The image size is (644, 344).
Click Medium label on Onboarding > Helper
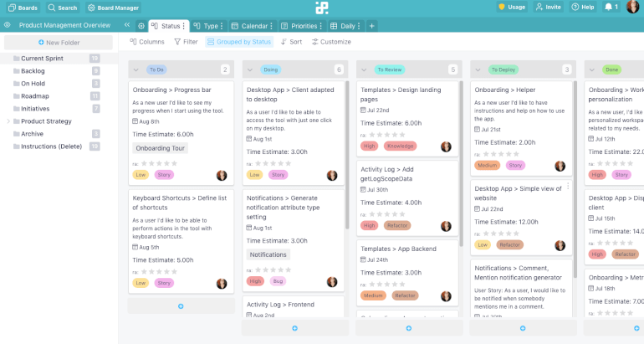pos(487,165)
